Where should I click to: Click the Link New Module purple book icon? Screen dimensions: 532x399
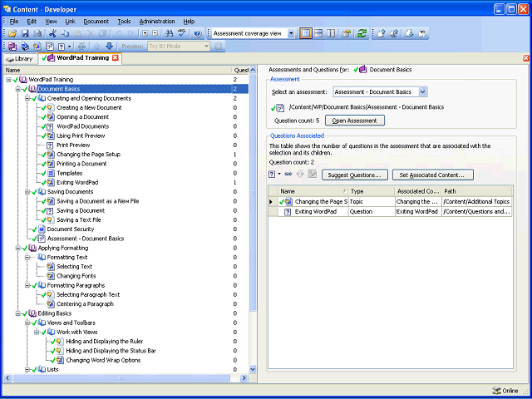(12, 47)
